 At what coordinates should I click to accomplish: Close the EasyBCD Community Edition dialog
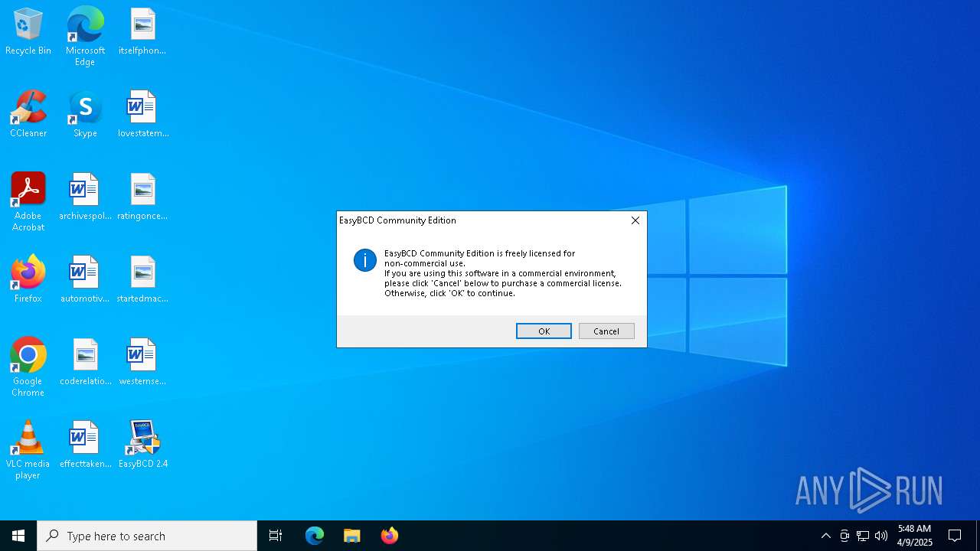coord(635,220)
